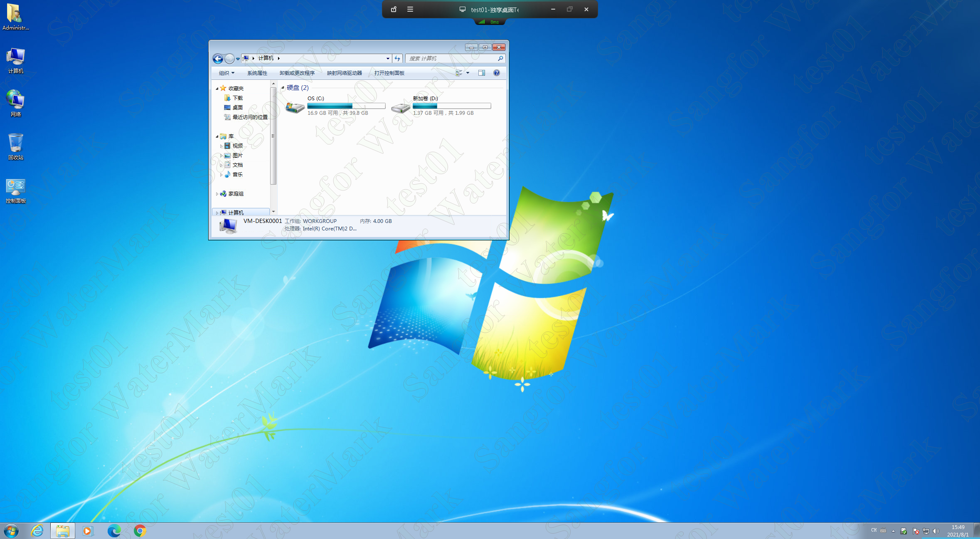The image size is (980, 539).
Task: Collapse the 库 tree node
Action: [x=217, y=136]
